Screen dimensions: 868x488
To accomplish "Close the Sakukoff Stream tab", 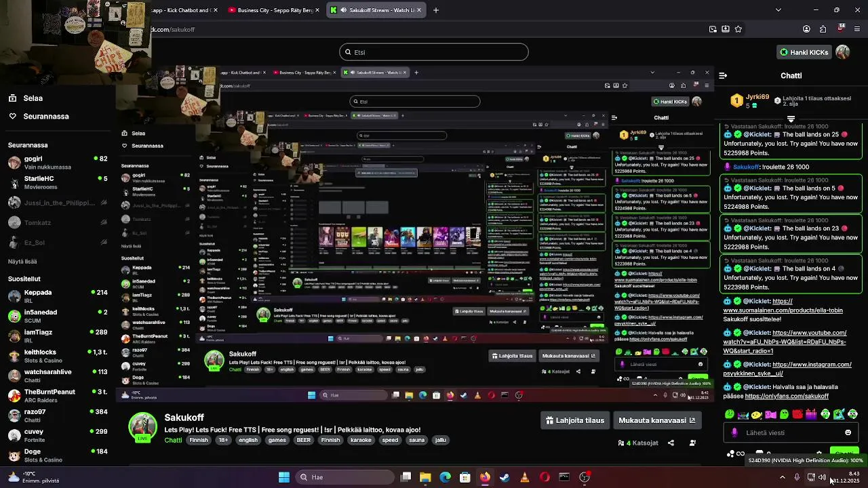I will [419, 10].
